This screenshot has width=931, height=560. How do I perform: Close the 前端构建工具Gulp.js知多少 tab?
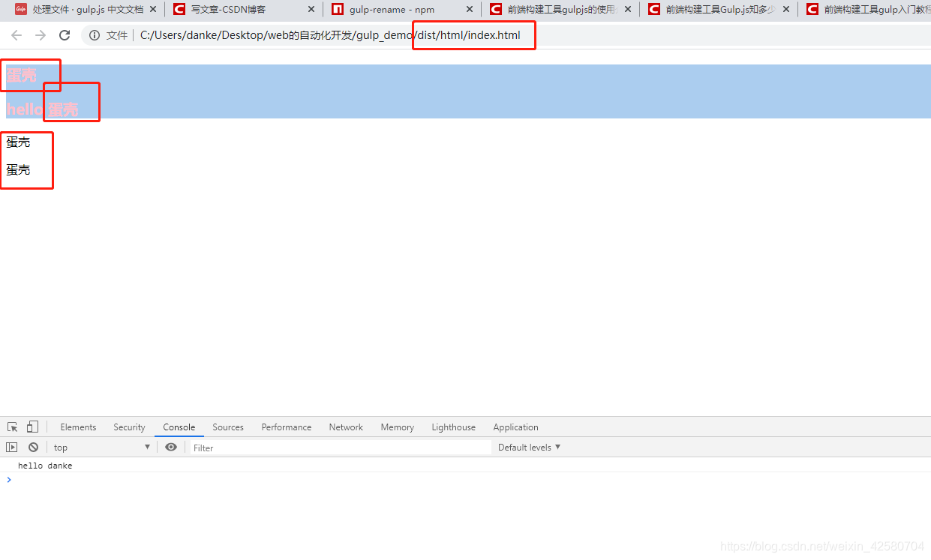786,10
